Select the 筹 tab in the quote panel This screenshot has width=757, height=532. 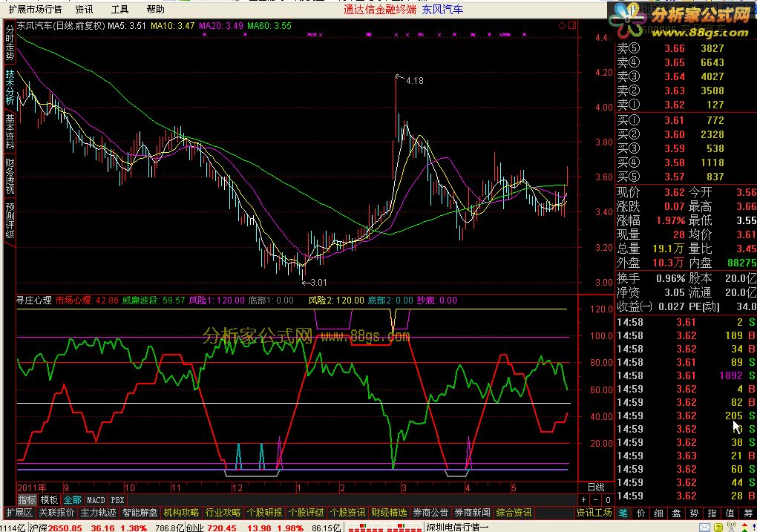click(x=748, y=513)
